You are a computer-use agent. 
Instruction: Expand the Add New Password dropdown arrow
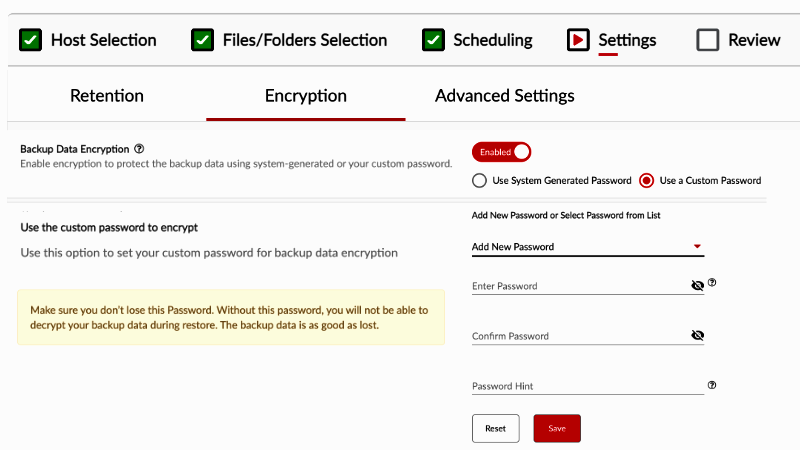click(697, 246)
